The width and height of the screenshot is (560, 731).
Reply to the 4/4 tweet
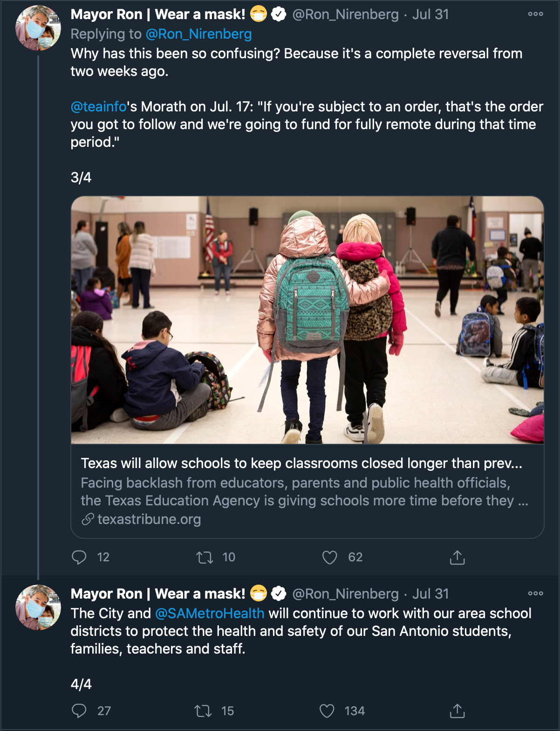[x=79, y=710]
